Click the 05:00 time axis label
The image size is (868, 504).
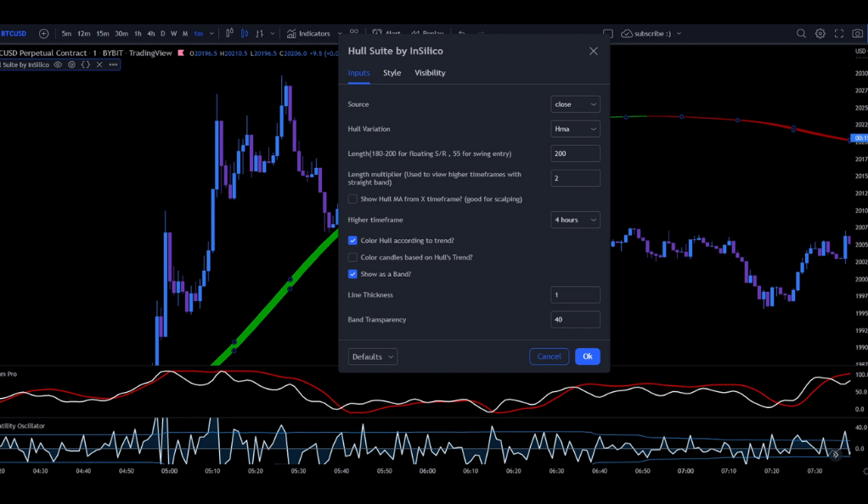coord(169,472)
